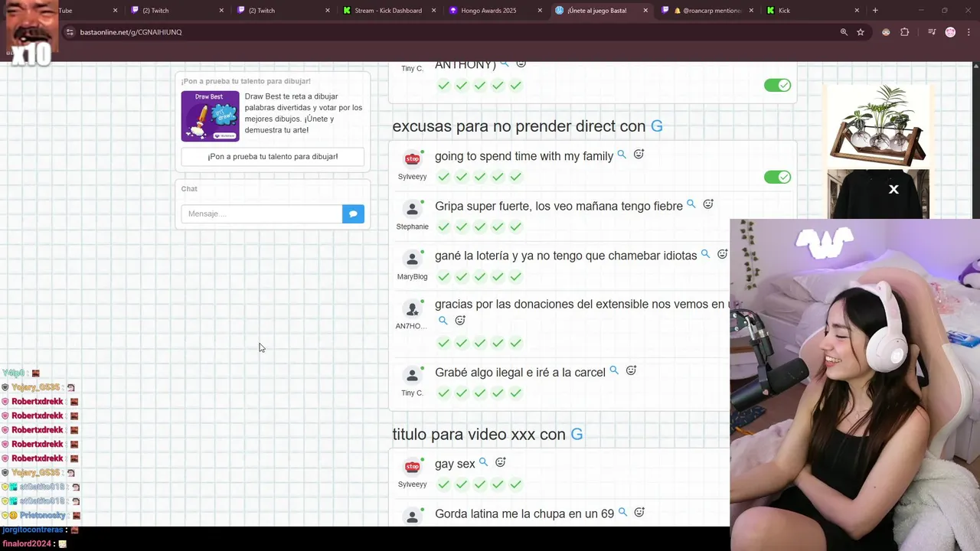Viewport: 980px width, 551px height.
Task: Switch to 'Hongo Awards 2025' tab
Action: coord(488,11)
